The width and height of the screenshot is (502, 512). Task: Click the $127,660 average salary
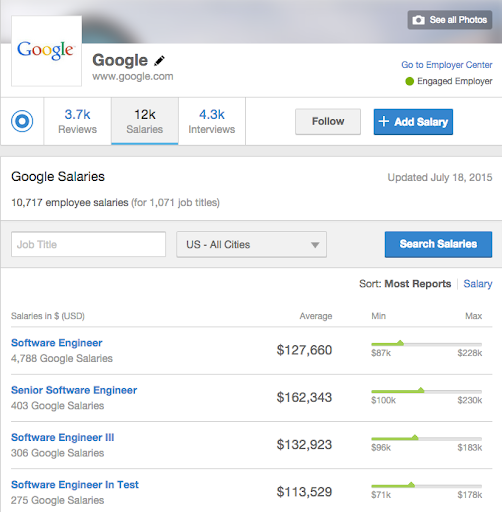[304, 350]
